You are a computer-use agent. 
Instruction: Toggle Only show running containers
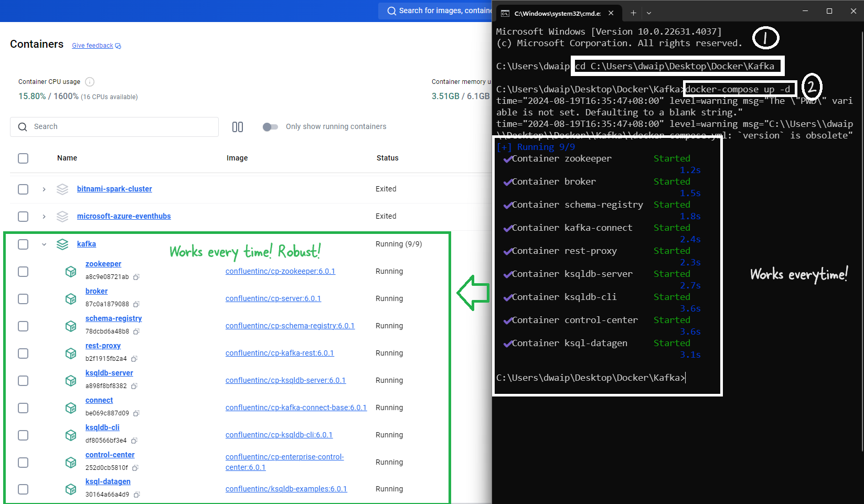tap(270, 127)
